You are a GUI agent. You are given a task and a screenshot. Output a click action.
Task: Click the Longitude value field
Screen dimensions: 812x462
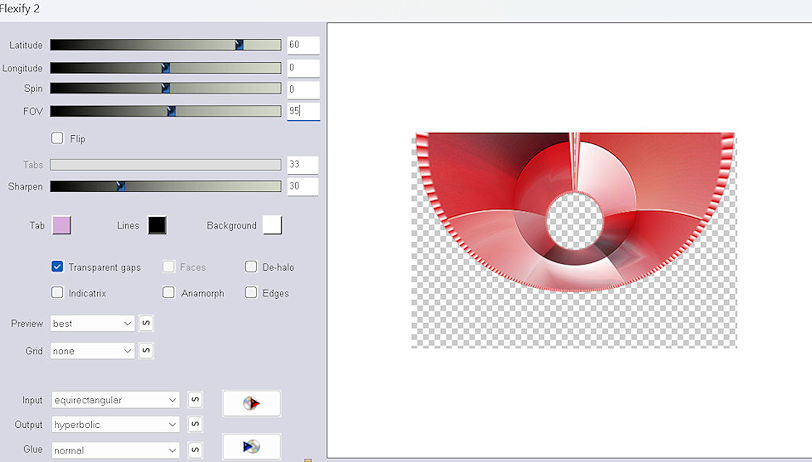coord(303,68)
